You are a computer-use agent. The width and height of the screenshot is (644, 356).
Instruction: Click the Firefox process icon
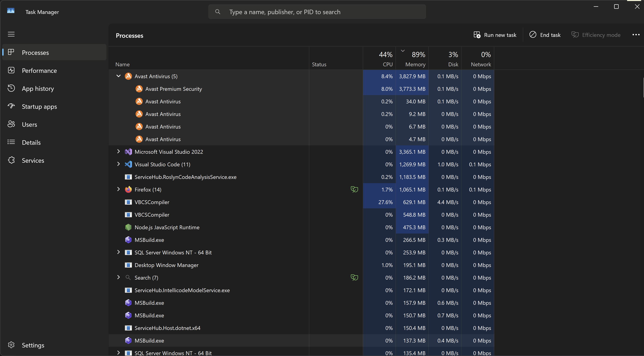coord(128,189)
